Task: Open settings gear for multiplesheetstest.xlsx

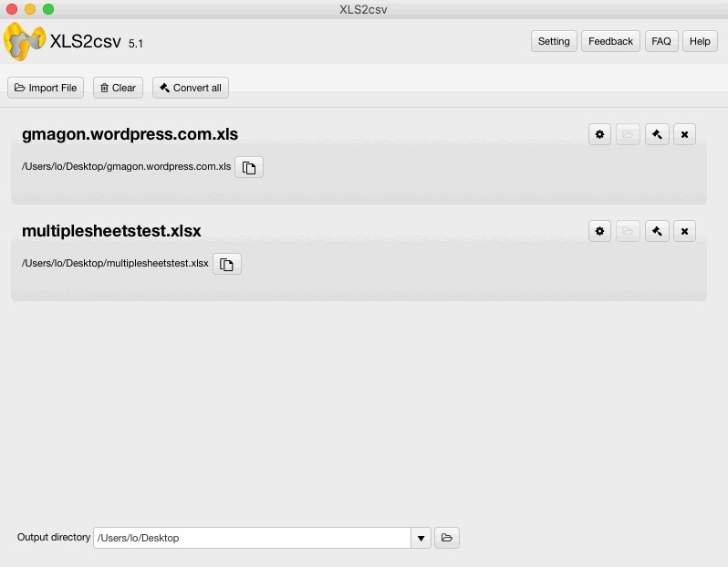Action: [599, 231]
